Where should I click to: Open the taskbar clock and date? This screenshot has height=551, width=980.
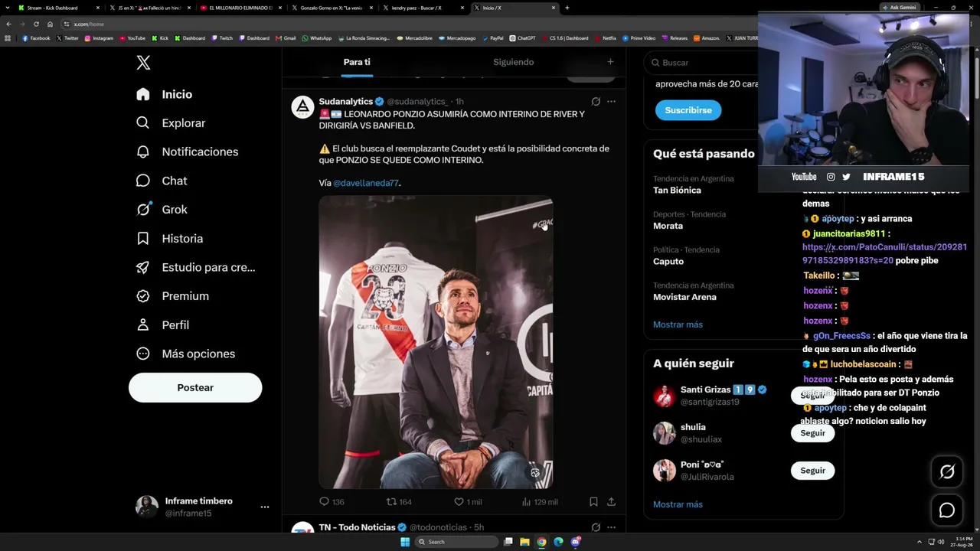(x=962, y=542)
